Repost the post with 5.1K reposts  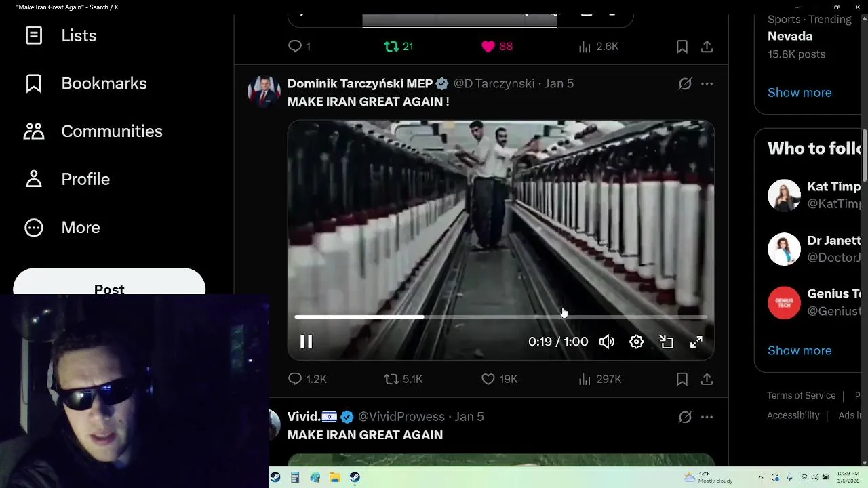tap(403, 379)
